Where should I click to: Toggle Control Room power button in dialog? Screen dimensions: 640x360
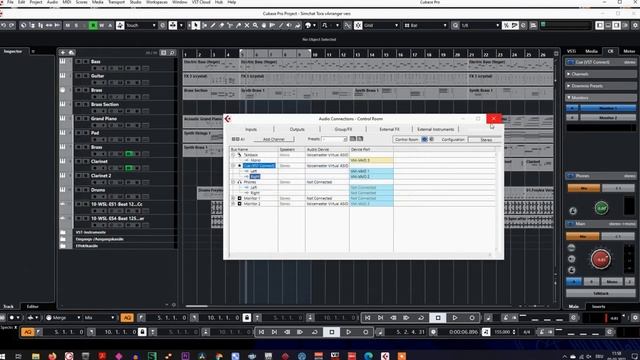click(x=424, y=139)
